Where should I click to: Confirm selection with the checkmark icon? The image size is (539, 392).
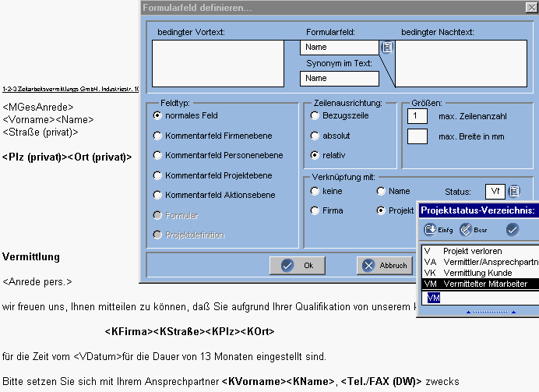(512, 229)
